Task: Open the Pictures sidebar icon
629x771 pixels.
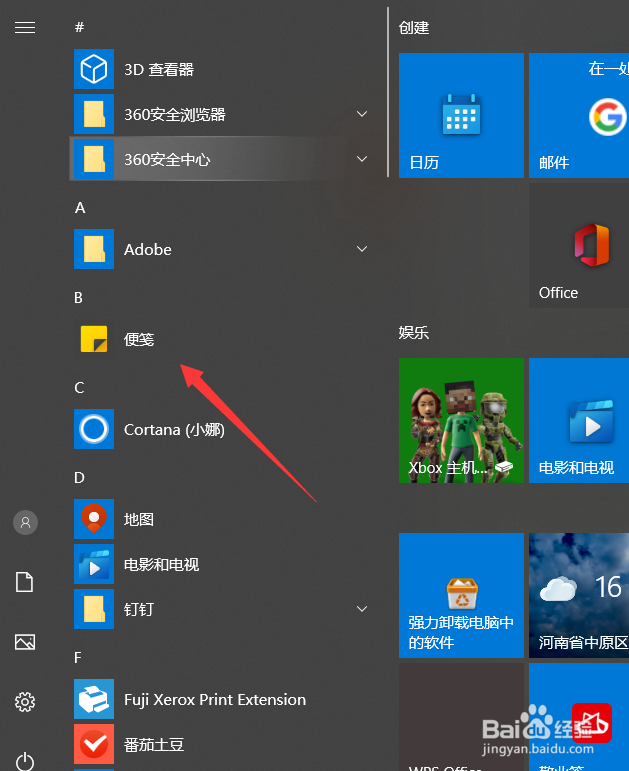Action: coord(25,642)
